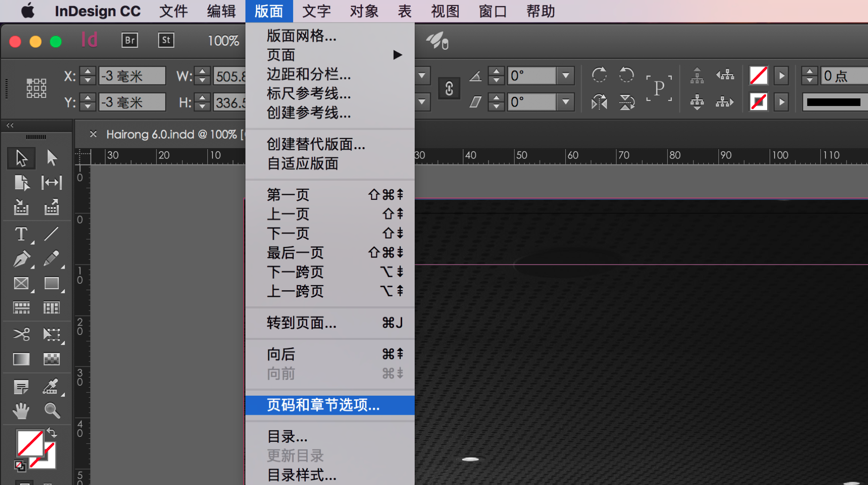
Task: Open stroke color flyout arrow
Action: (781, 102)
